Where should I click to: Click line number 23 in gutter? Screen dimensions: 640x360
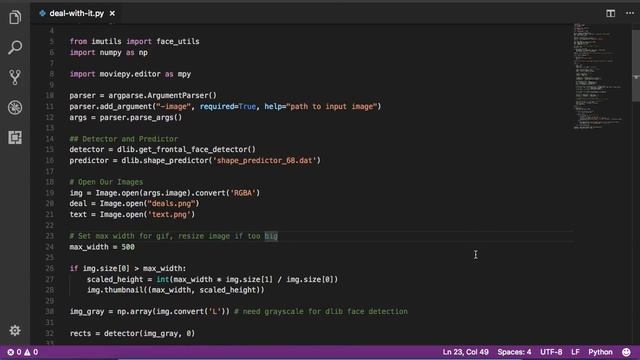(49, 236)
